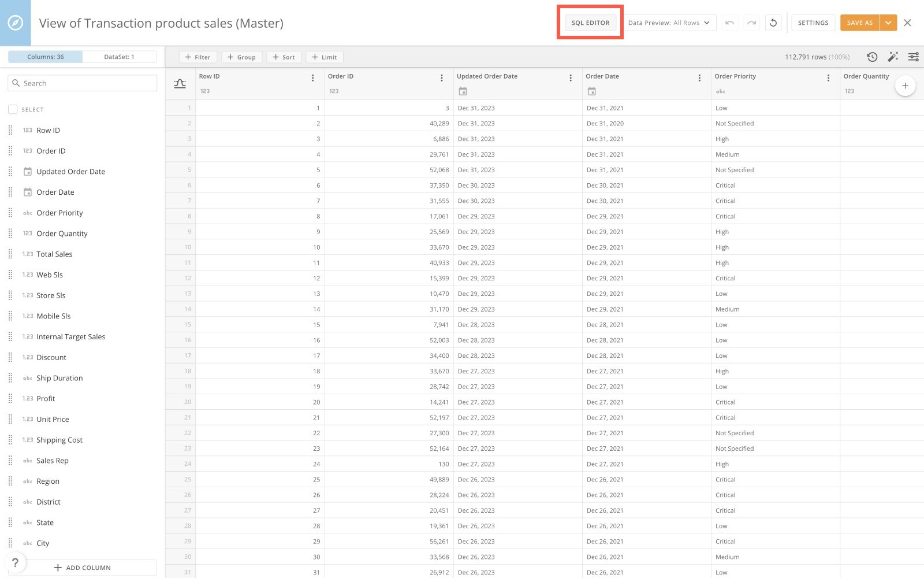Click the SETTINGS button
Image resolution: width=924 pixels, height=578 pixels.
[813, 23]
